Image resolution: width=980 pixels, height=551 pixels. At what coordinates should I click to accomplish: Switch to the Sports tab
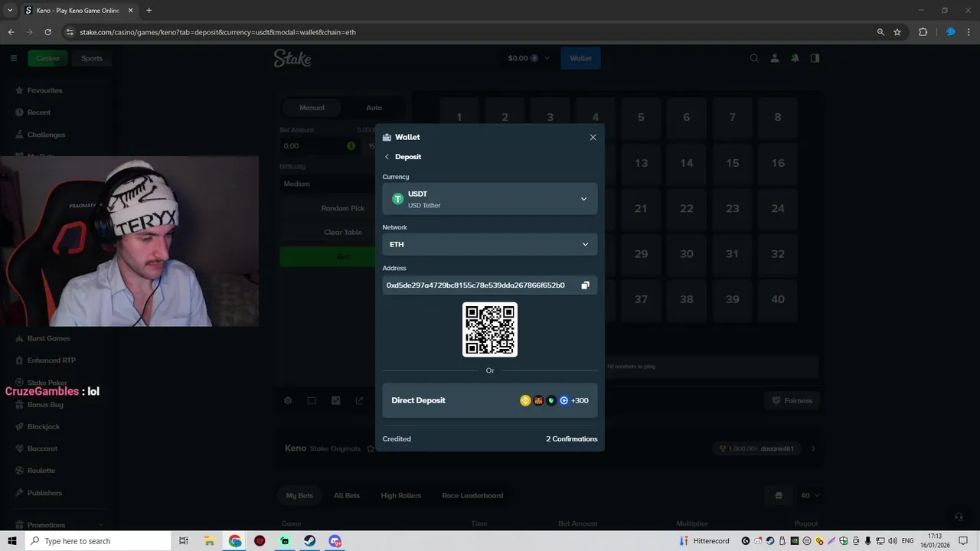[92, 58]
